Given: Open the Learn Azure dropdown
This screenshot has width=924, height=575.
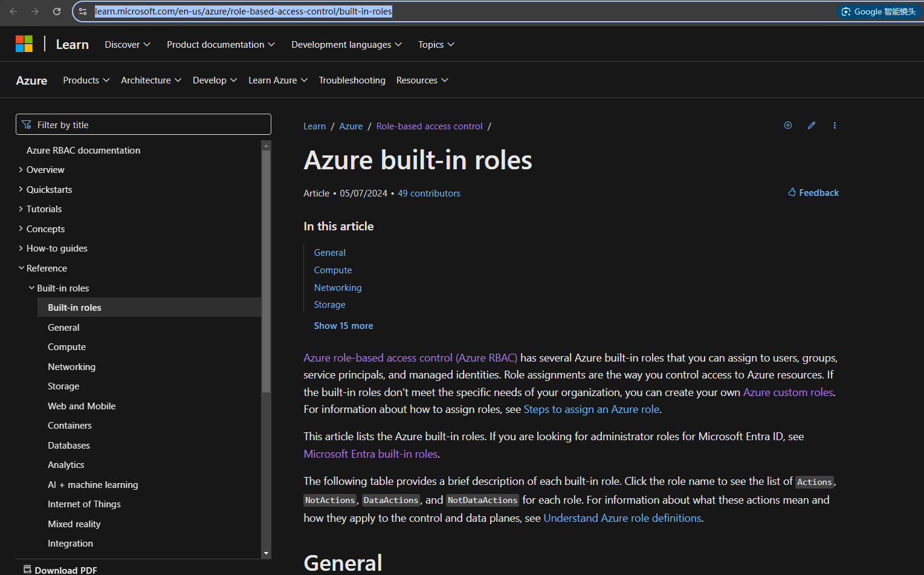Looking at the screenshot, I should (x=278, y=80).
